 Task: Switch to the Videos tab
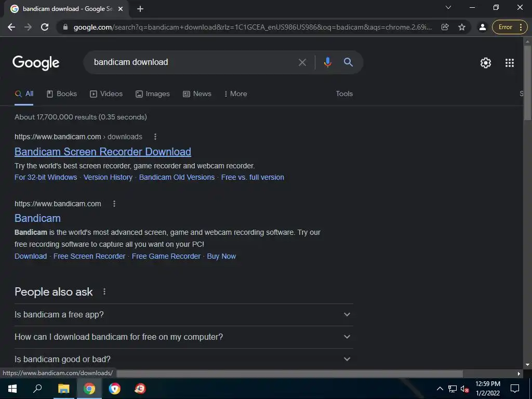coord(106,94)
